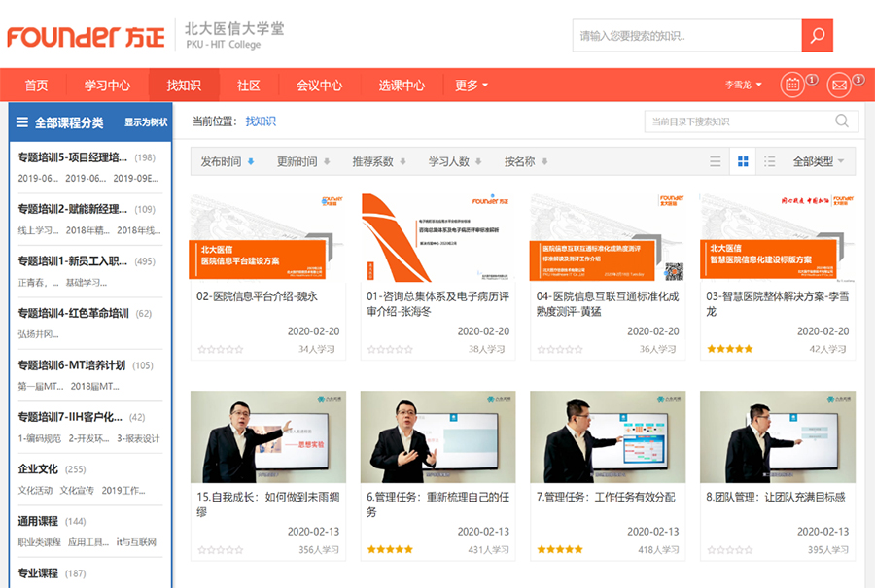Open the 学习中心 tab

[107, 86]
